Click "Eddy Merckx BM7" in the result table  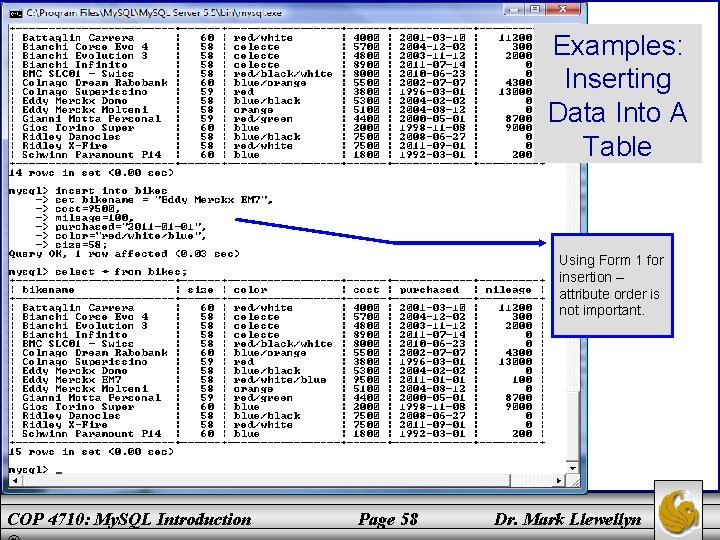pos(72,380)
